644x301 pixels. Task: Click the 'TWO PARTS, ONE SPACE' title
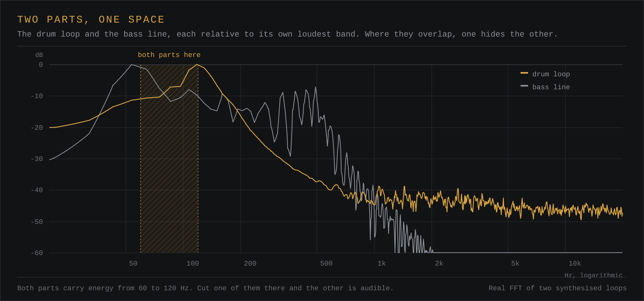tap(91, 20)
